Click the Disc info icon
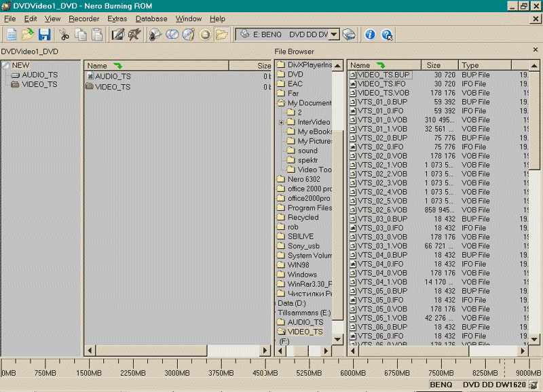The height and width of the screenshot is (392, 543). pyautogui.click(x=188, y=35)
